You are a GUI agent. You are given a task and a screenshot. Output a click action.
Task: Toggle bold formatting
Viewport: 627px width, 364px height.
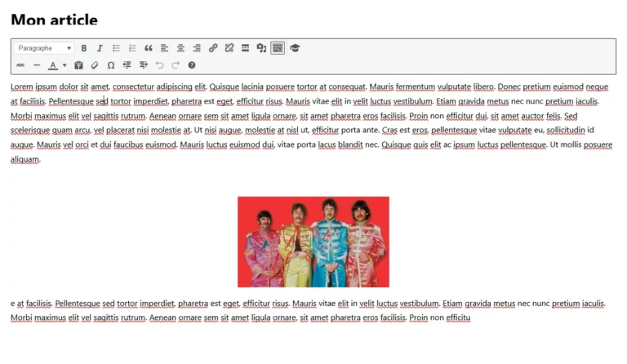click(83, 48)
